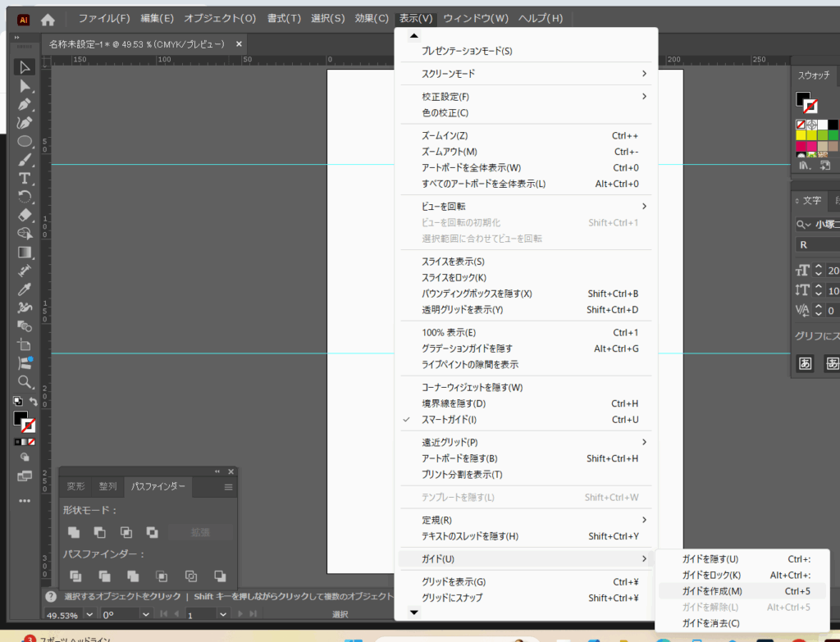Switch to the 整列 tab

click(x=107, y=486)
